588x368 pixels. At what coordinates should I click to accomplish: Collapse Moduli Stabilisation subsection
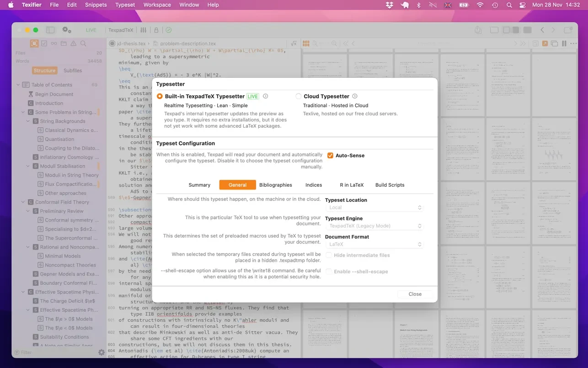click(28, 166)
